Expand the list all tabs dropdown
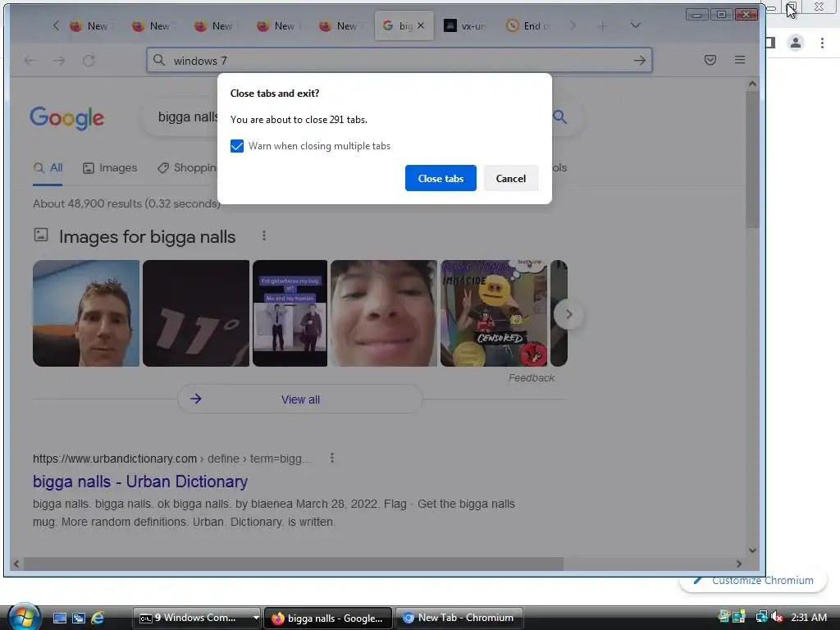Image resolution: width=840 pixels, height=630 pixels. tap(636, 25)
